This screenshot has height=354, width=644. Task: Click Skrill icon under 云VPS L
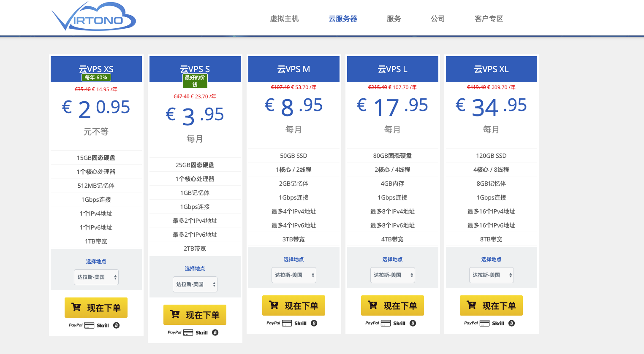(x=399, y=323)
